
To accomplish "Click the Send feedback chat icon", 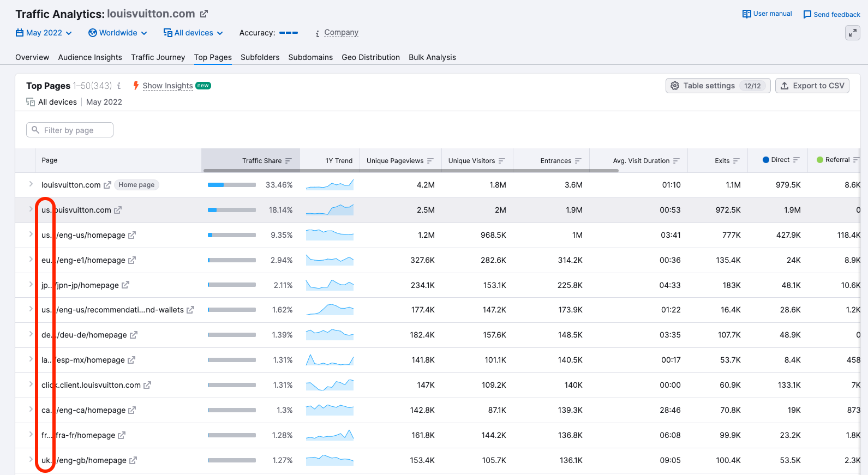I will pos(807,15).
